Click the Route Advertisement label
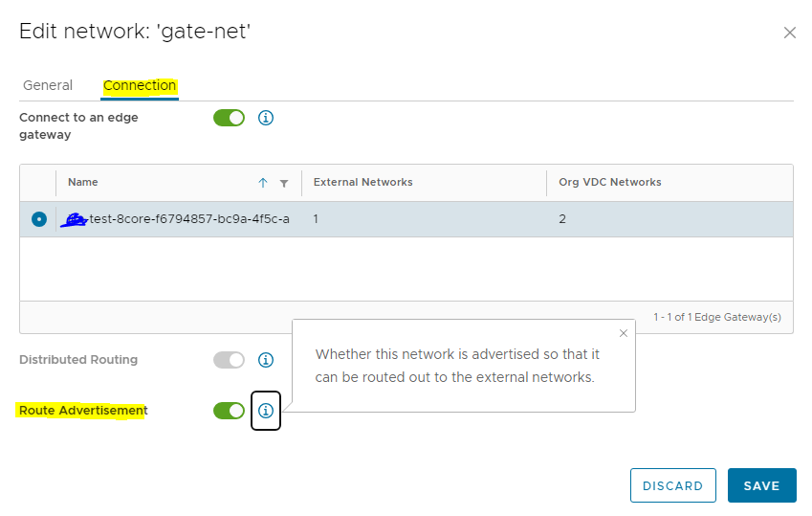This screenshot has height=516, width=812. [83, 411]
